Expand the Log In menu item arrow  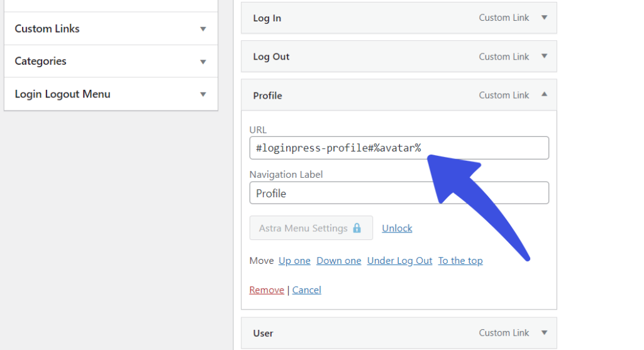[x=544, y=18]
